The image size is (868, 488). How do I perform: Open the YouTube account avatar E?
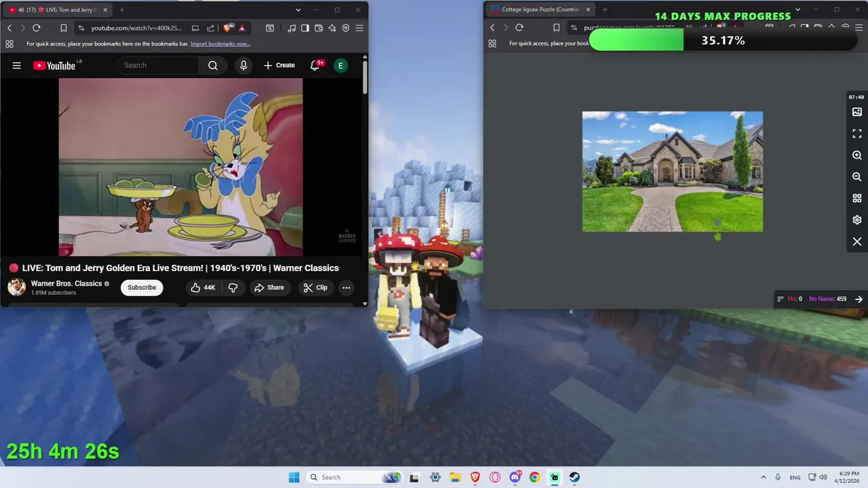(340, 65)
